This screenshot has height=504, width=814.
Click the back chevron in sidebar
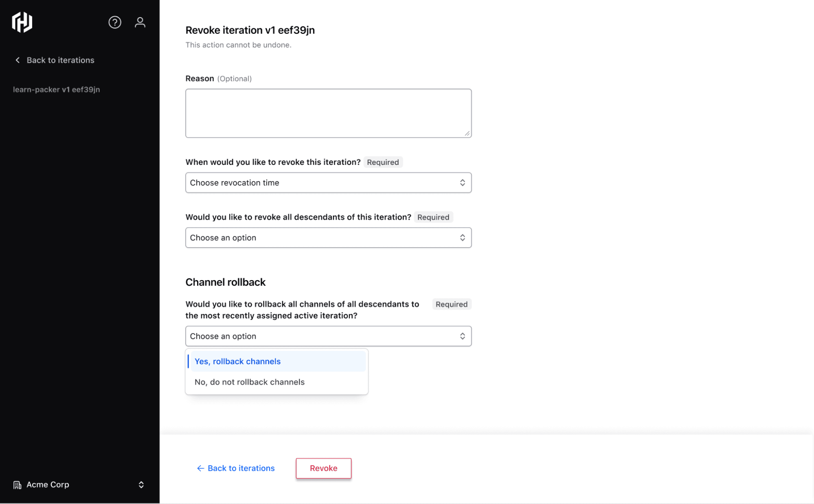point(18,60)
